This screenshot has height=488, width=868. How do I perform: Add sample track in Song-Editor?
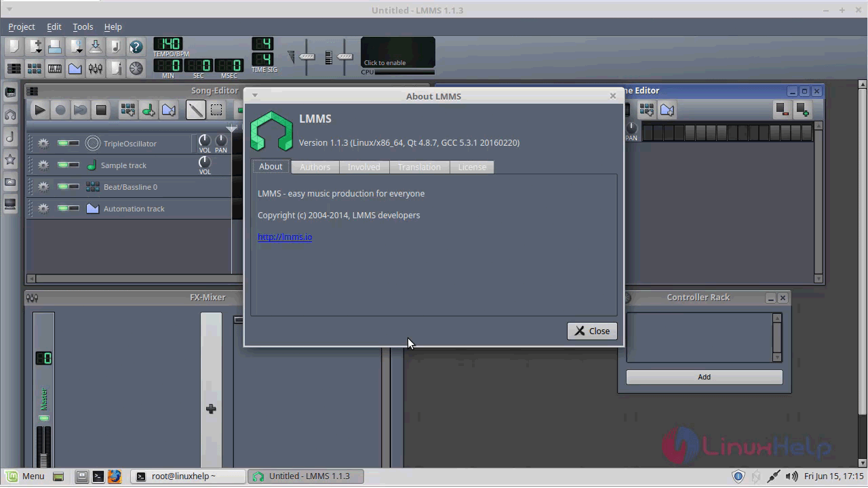coord(148,110)
